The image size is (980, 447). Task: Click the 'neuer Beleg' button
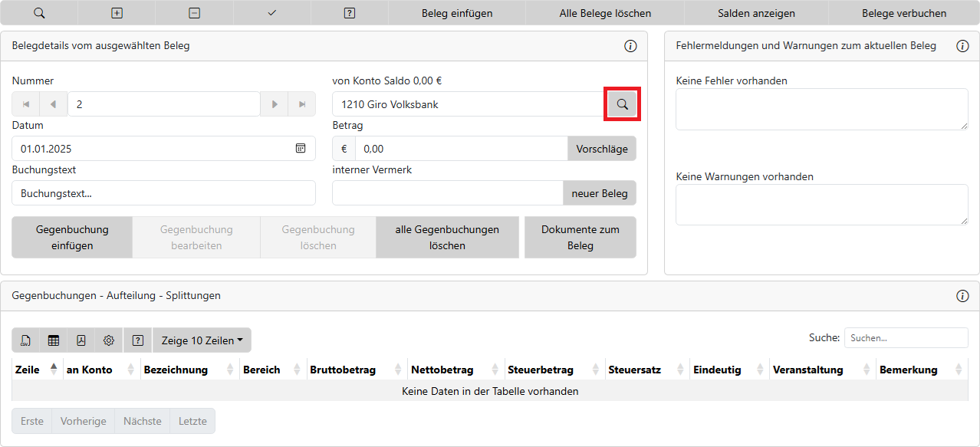click(599, 193)
